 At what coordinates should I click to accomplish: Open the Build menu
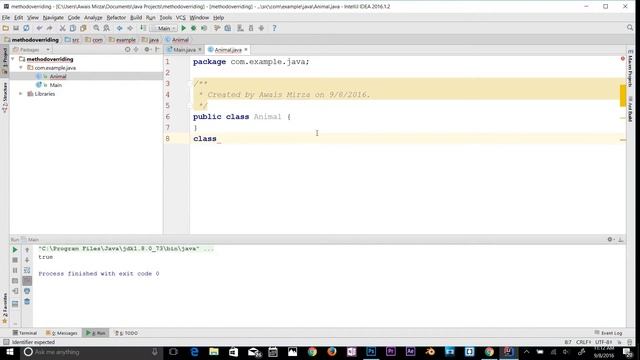(x=136, y=18)
